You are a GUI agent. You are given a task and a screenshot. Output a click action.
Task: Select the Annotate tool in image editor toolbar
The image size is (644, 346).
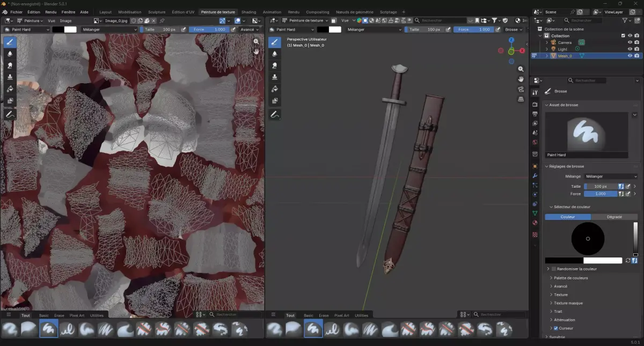(10, 114)
